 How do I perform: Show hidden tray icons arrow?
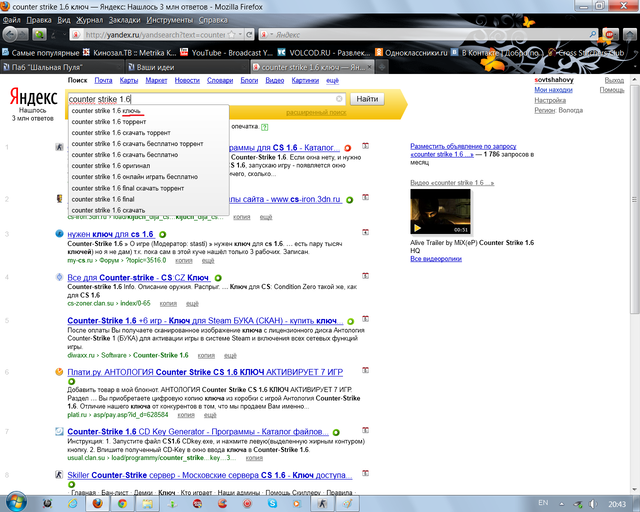click(562, 504)
